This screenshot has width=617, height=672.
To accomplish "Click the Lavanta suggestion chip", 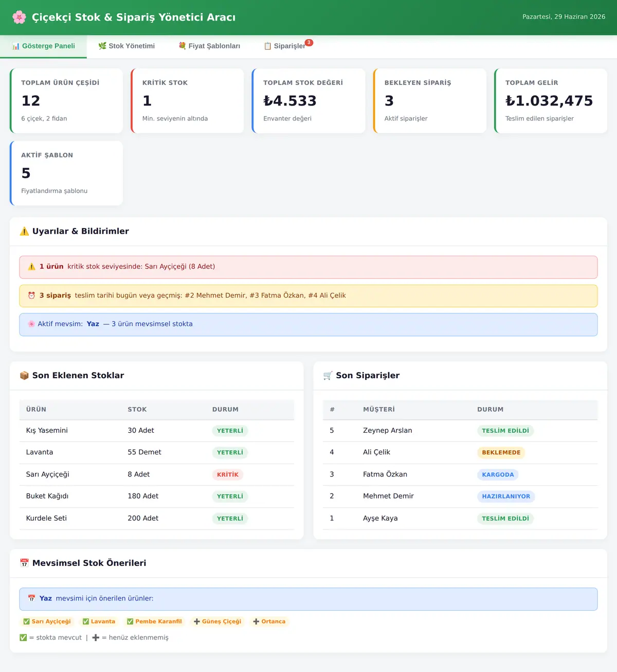I will click(99, 622).
